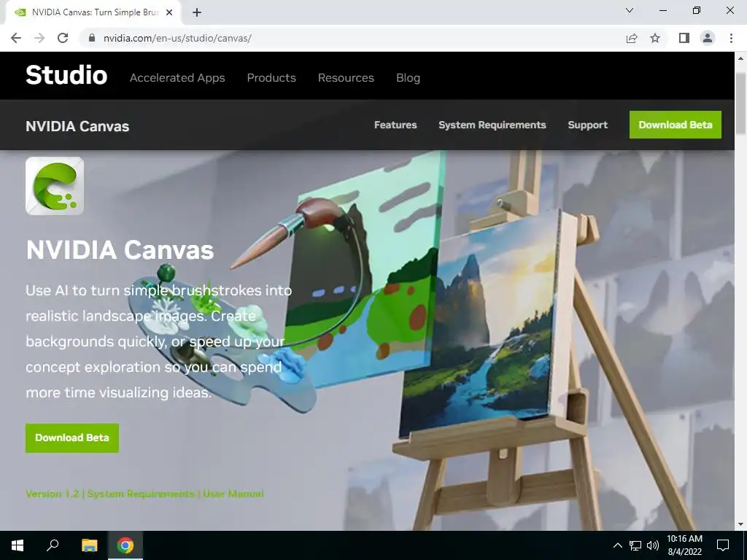Screen dimensions: 747x560
Task: Click the Chrome taskbar icon
Action: (125, 545)
